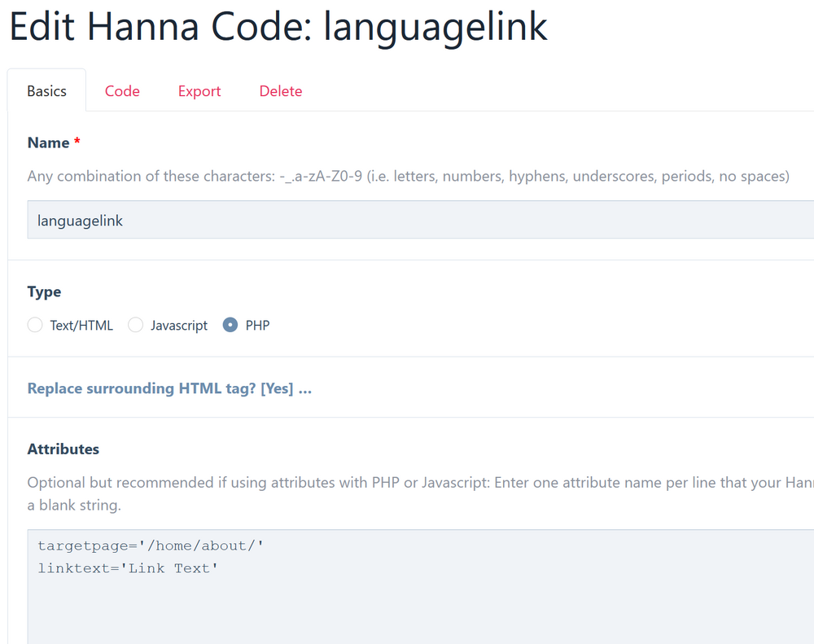Click the [Yes] value in Replace tag header
Screen dimensions: 814x644
[277, 388]
